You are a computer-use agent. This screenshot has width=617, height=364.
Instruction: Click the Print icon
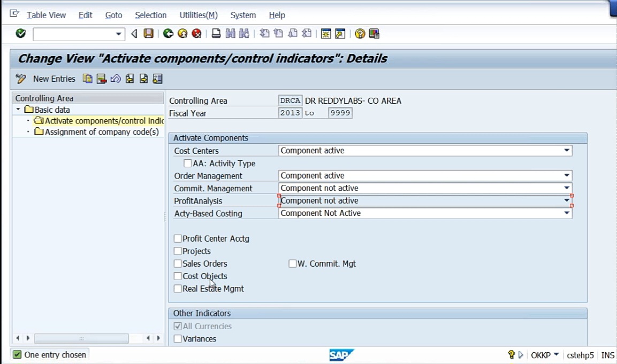point(216,34)
